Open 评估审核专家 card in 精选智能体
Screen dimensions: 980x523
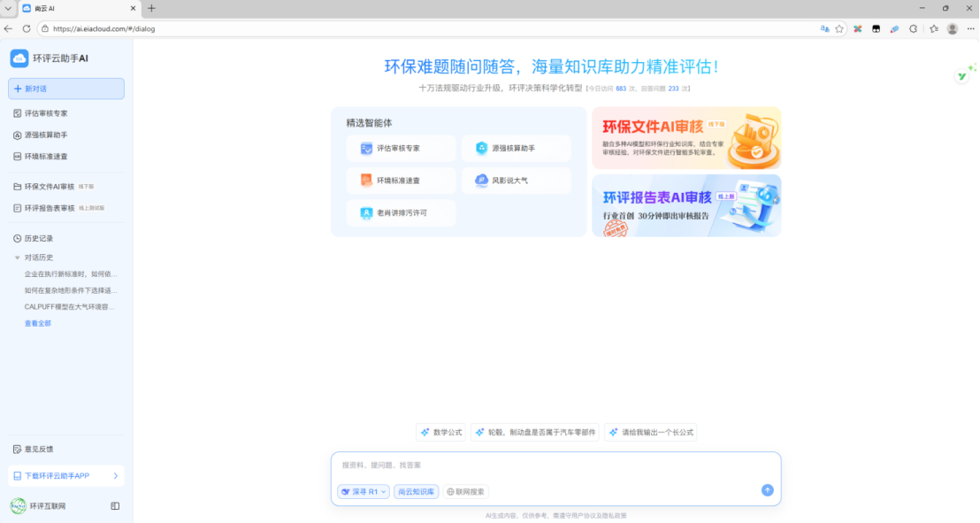pos(401,149)
